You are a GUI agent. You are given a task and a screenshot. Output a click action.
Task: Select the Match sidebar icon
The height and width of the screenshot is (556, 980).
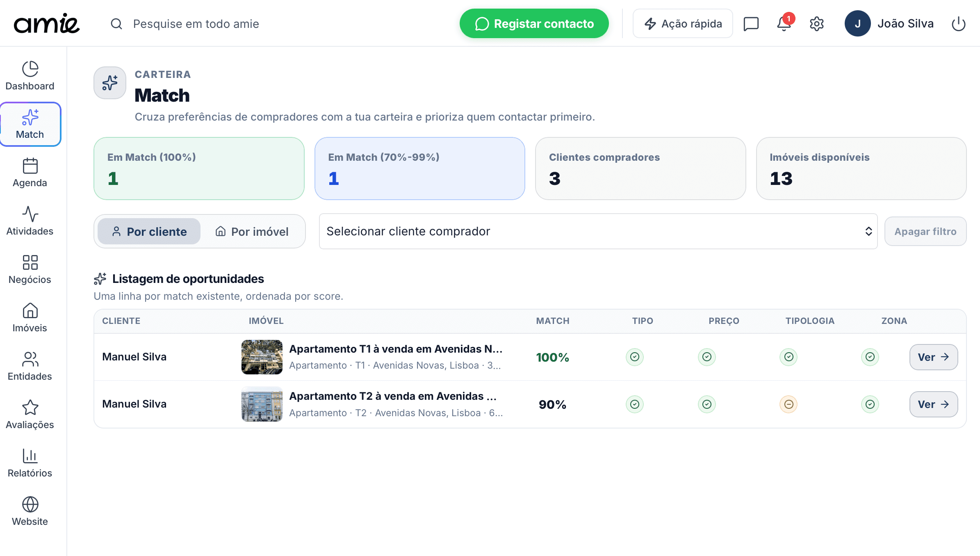click(x=30, y=123)
